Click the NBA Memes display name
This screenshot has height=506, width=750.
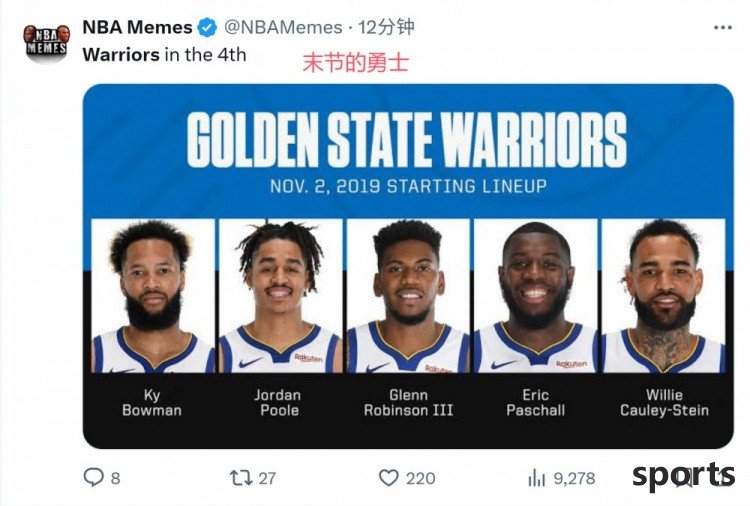pyautogui.click(x=137, y=27)
